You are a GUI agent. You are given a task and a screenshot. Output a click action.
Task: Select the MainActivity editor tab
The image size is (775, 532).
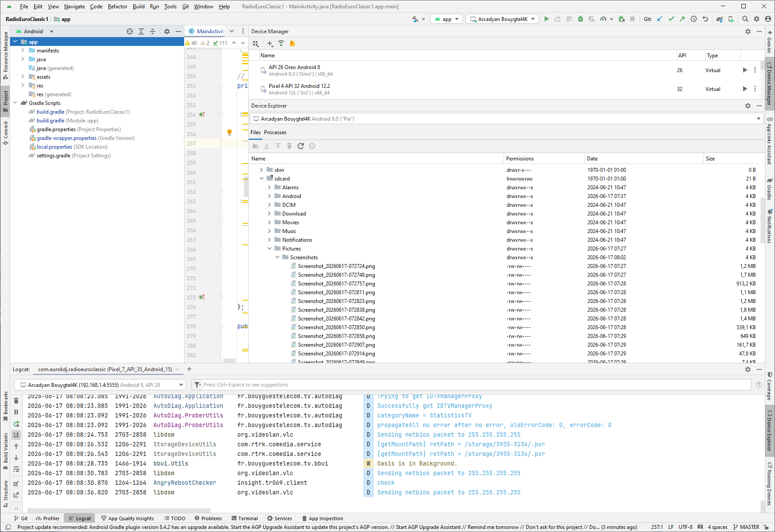206,31
